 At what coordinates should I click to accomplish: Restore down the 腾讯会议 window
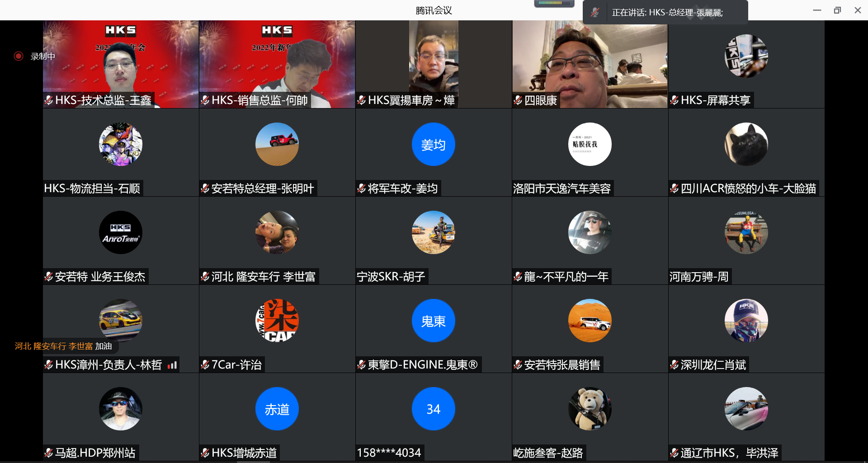[837, 10]
